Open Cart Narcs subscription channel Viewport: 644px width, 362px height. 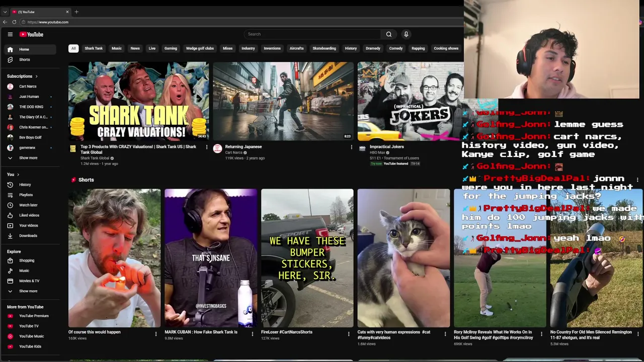pyautogui.click(x=31, y=86)
